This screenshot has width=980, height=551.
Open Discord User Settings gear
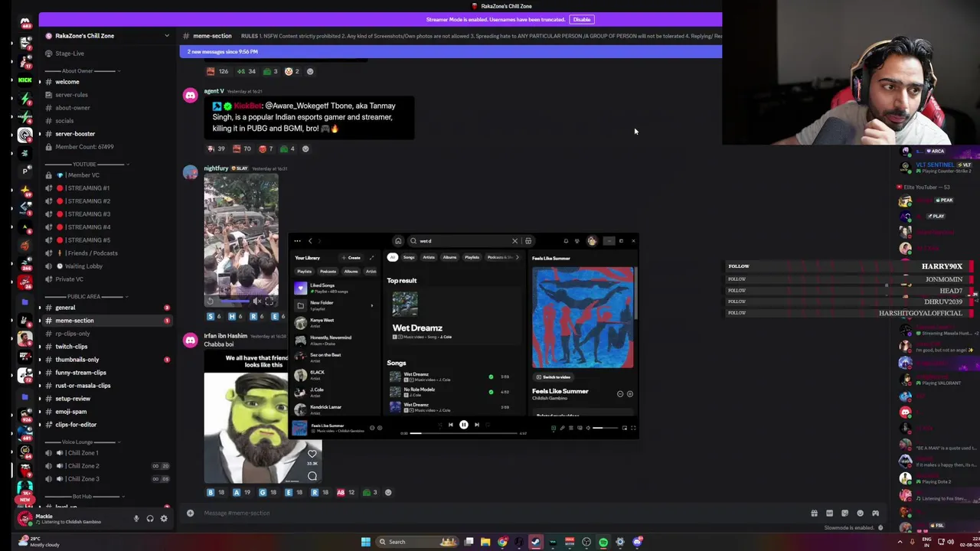[x=164, y=518]
